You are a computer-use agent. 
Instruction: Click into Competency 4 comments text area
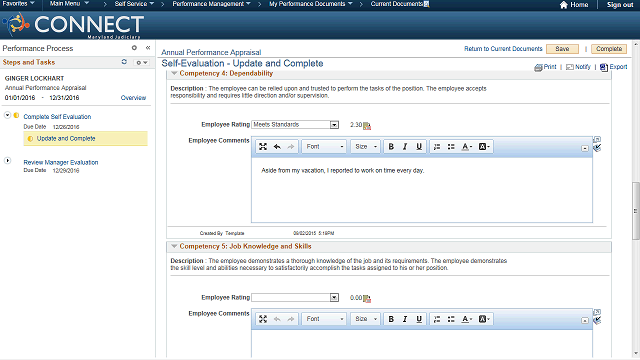[x=422, y=189]
